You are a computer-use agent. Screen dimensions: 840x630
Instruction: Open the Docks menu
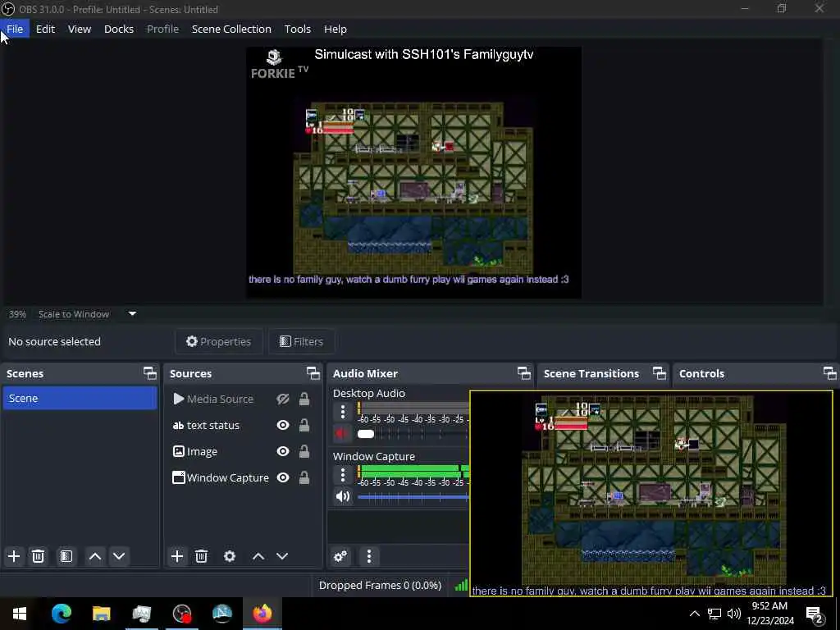(119, 29)
